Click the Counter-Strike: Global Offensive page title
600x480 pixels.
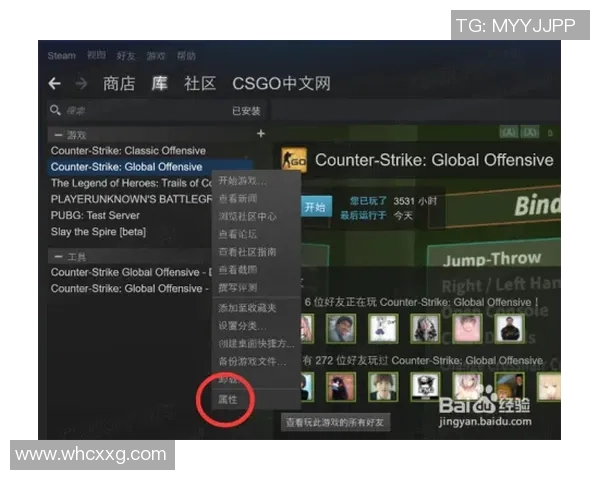click(434, 160)
